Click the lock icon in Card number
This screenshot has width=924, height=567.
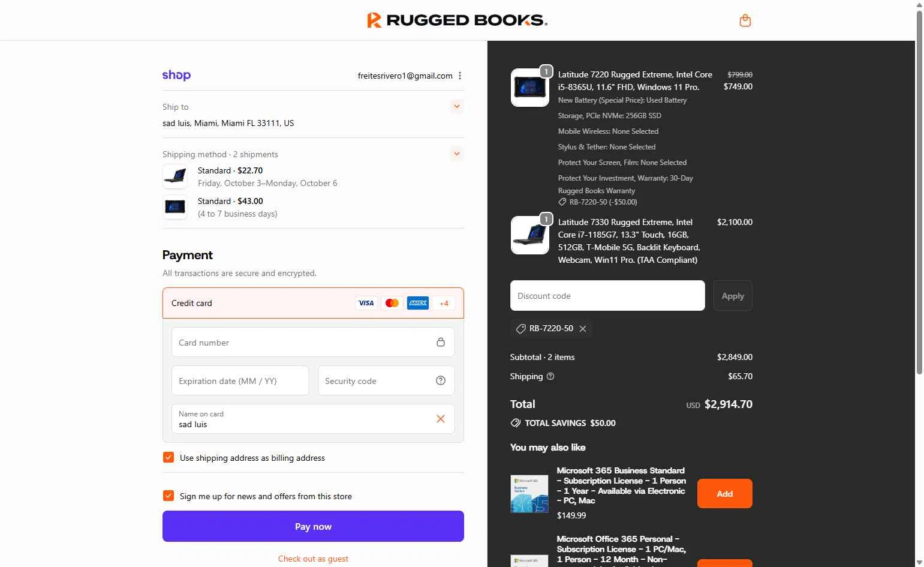[x=441, y=342]
